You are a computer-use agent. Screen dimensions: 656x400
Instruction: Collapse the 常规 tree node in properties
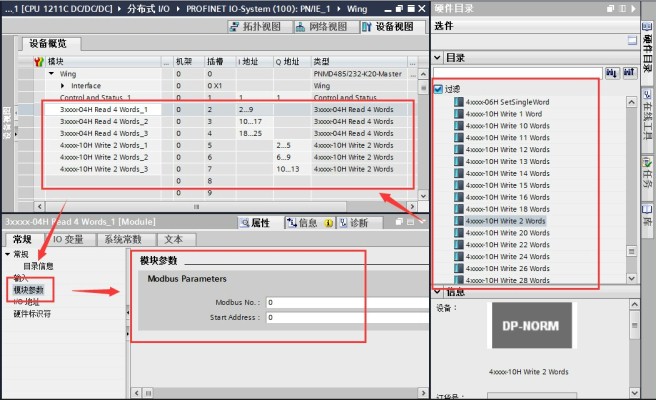click(8, 254)
